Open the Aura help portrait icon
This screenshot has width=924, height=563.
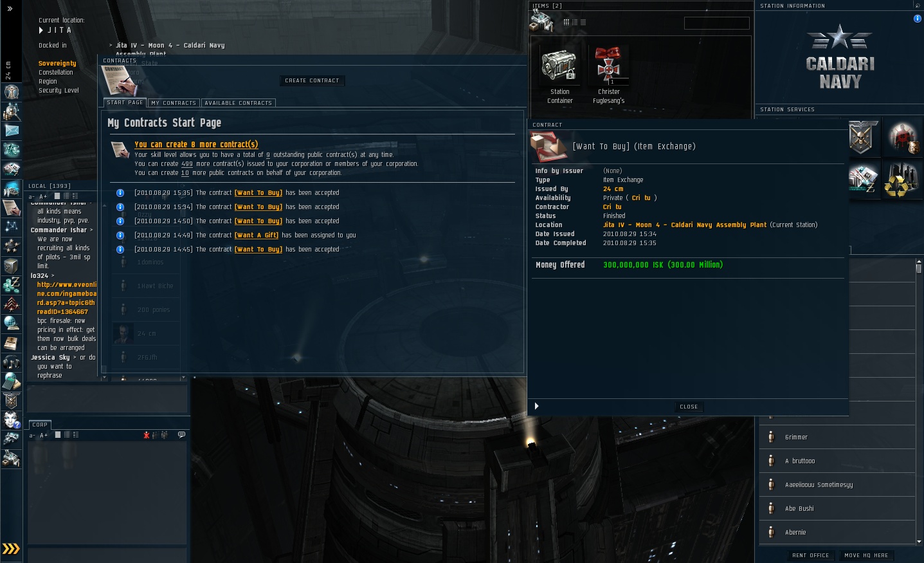[x=12, y=420]
